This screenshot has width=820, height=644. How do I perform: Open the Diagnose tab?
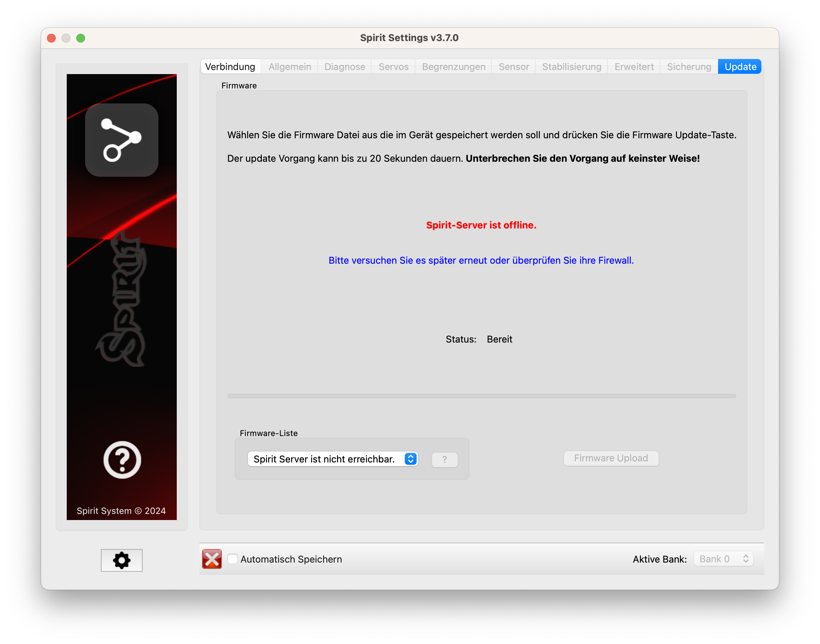[345, 67]
